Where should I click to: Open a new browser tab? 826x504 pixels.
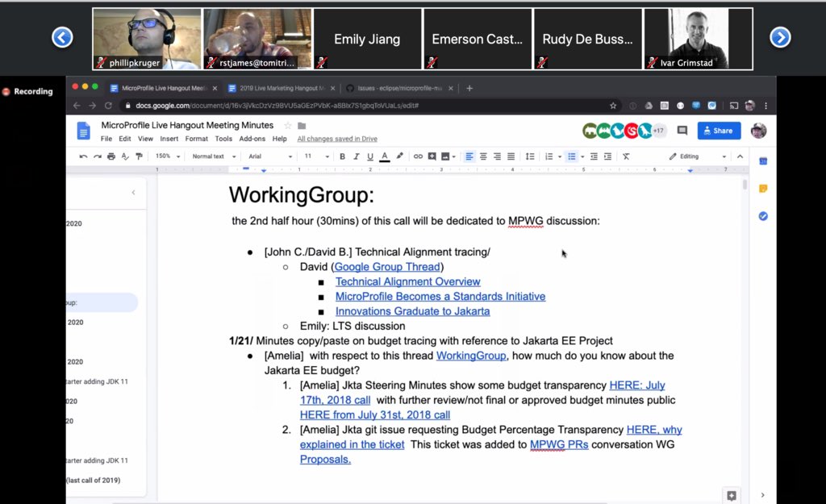tap(469, 88)
